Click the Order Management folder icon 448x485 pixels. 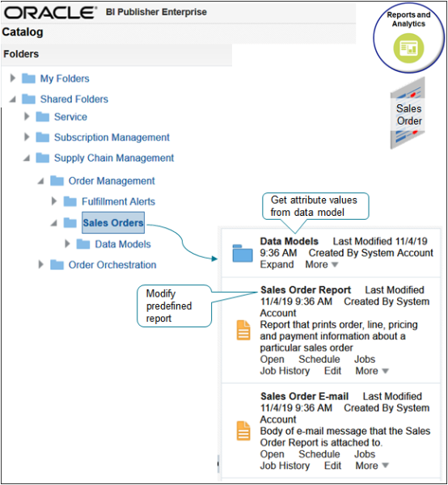click(x=57, y=180)
